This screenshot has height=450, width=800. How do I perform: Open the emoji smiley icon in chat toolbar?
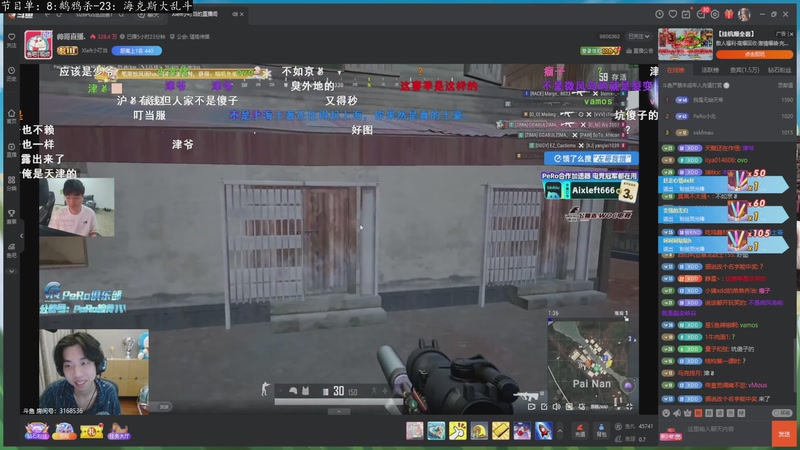pos(666,413)
